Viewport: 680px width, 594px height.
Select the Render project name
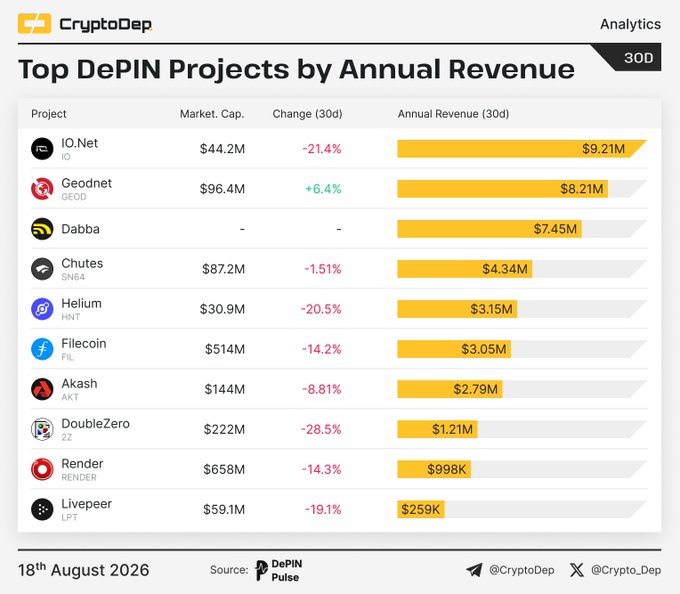pos(82,463)
